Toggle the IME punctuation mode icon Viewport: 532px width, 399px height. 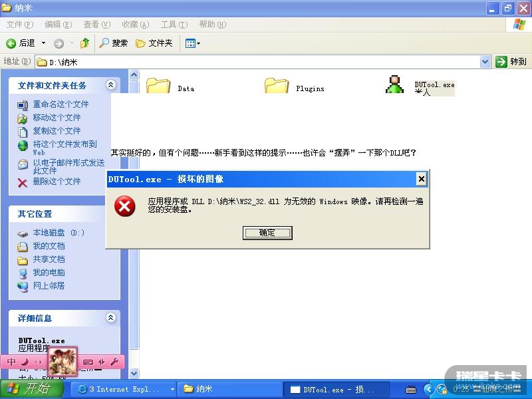(38, 362)
